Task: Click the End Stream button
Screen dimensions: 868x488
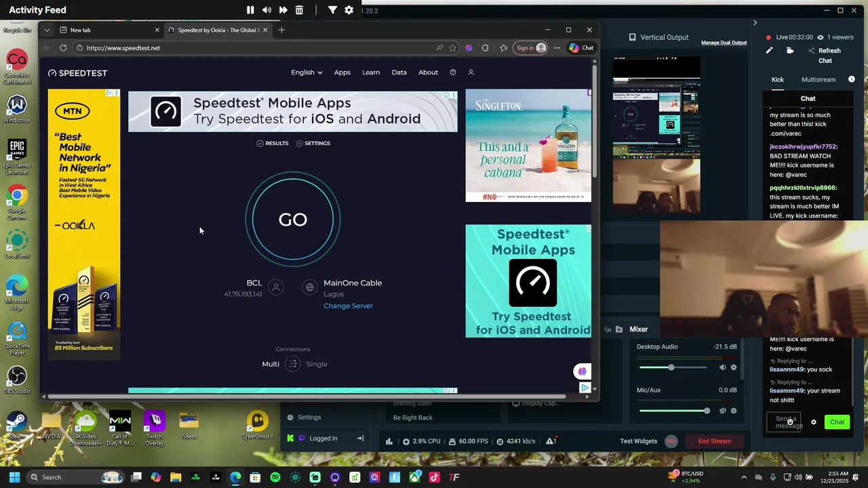Action: click(x=715, y=441)
